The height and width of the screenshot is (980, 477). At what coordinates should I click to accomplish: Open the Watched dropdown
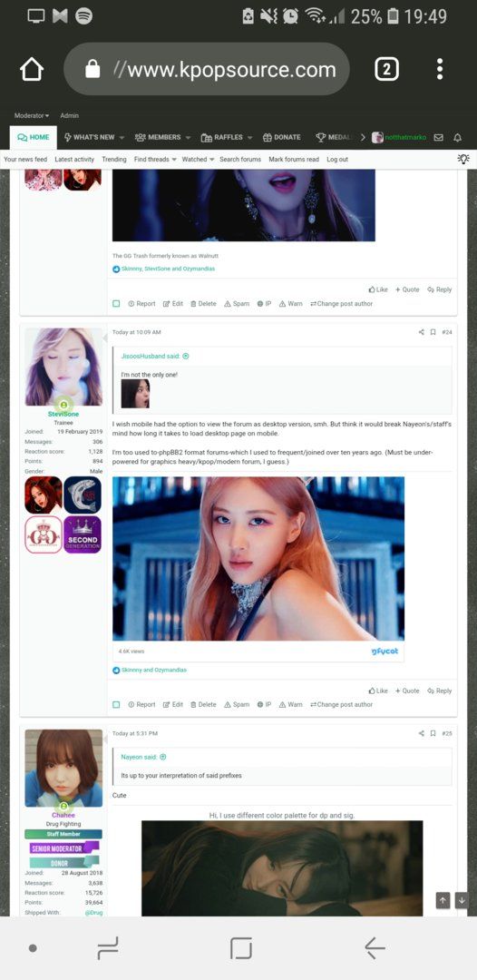(198, 160)
